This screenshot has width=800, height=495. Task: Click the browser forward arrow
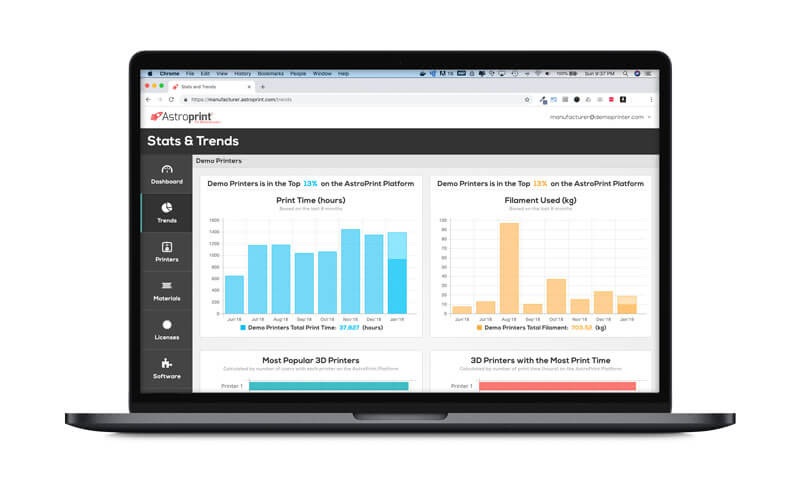(x=160, y=100)
